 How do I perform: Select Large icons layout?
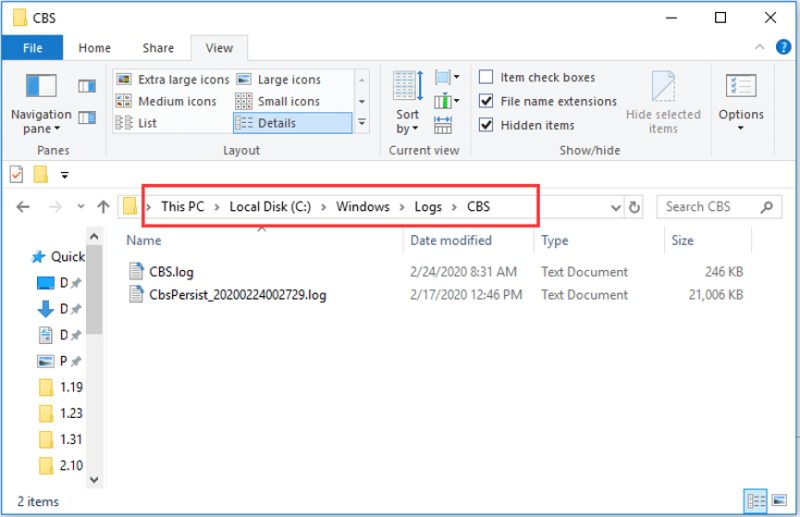pyautogui.click(x=279, y=80)
